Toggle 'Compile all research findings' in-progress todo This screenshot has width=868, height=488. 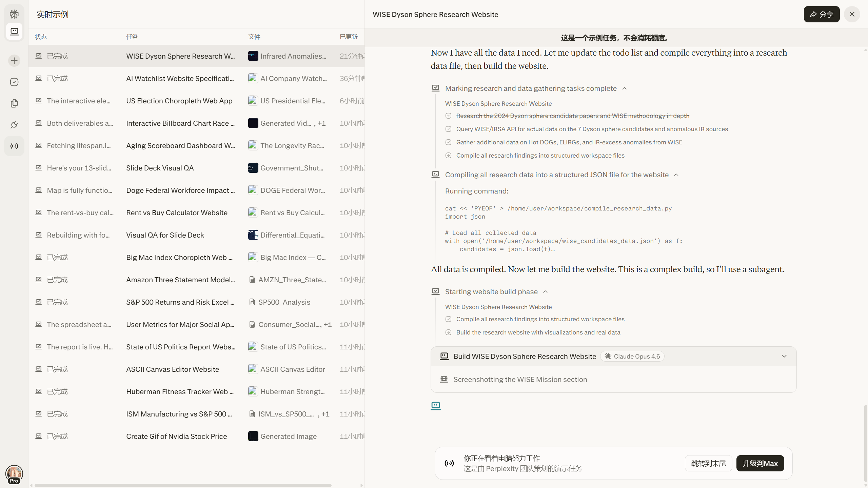[x=448, y=156]
